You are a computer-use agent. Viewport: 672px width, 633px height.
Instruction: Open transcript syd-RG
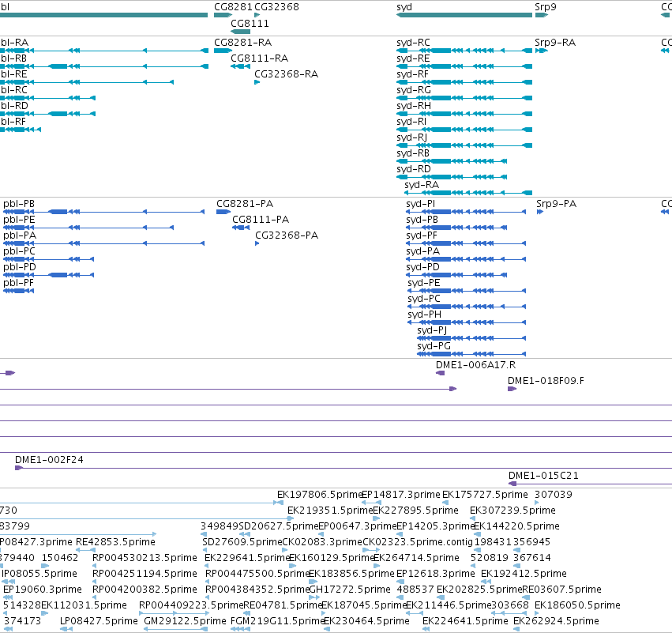click(414, 90)
